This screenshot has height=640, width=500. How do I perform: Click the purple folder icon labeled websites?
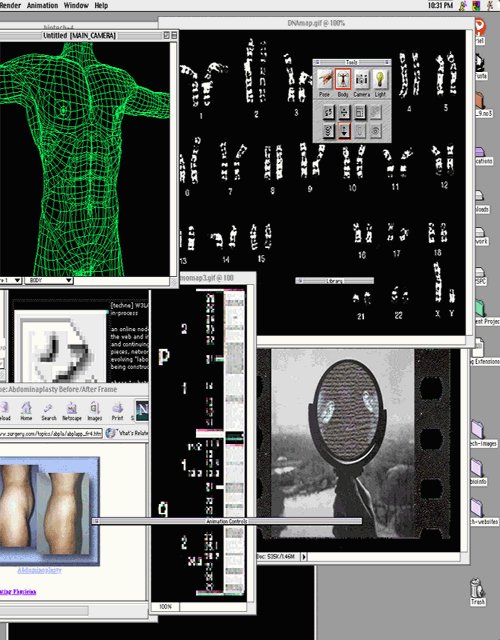(476, 508)
